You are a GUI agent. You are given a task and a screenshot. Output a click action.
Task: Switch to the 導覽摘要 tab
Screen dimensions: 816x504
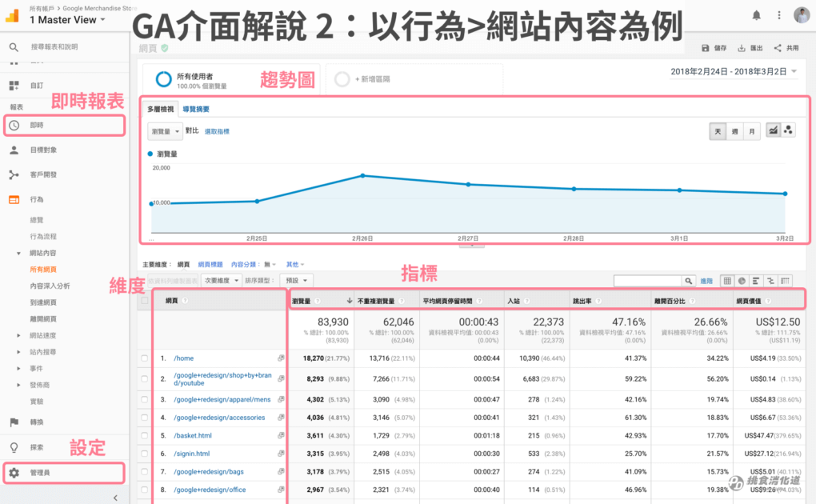pyautogui.click(x=196, y=110)
